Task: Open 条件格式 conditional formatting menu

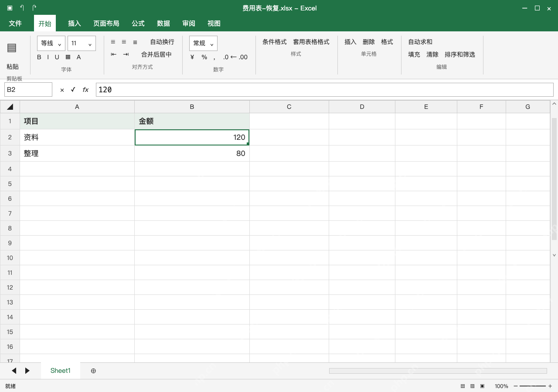Action: click(x=275, y=42)
